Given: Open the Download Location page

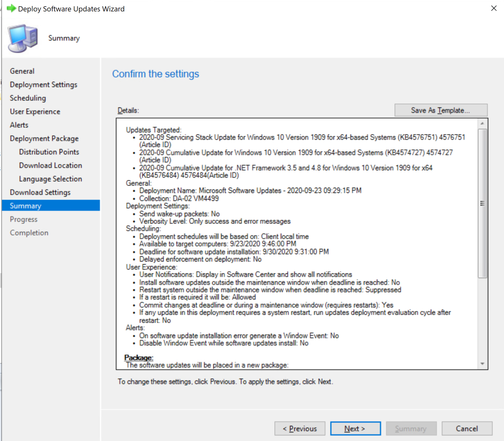Looking at the screenshot, I should pos(50,165).
